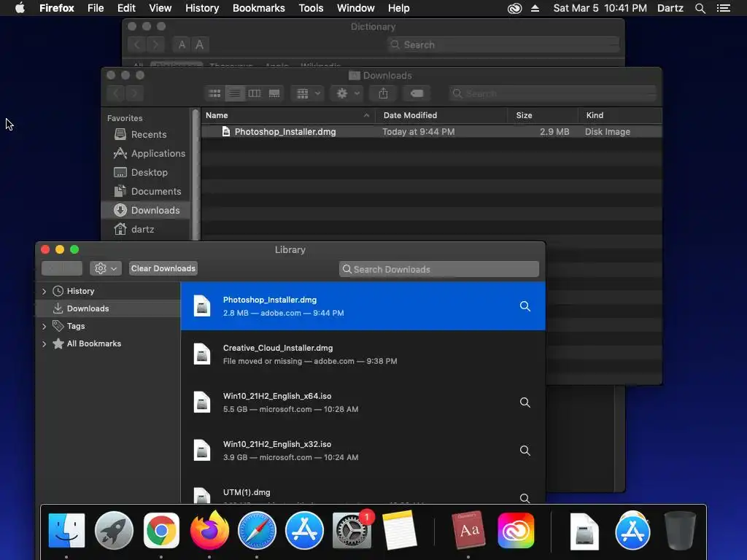This screenshot has height=560, width=747.
Task: Click Size column header in Downloads
Action: 543,115
